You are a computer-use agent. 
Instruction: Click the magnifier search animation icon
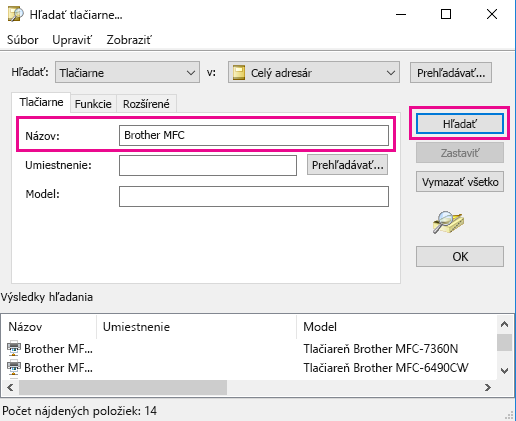click(448, 222)
